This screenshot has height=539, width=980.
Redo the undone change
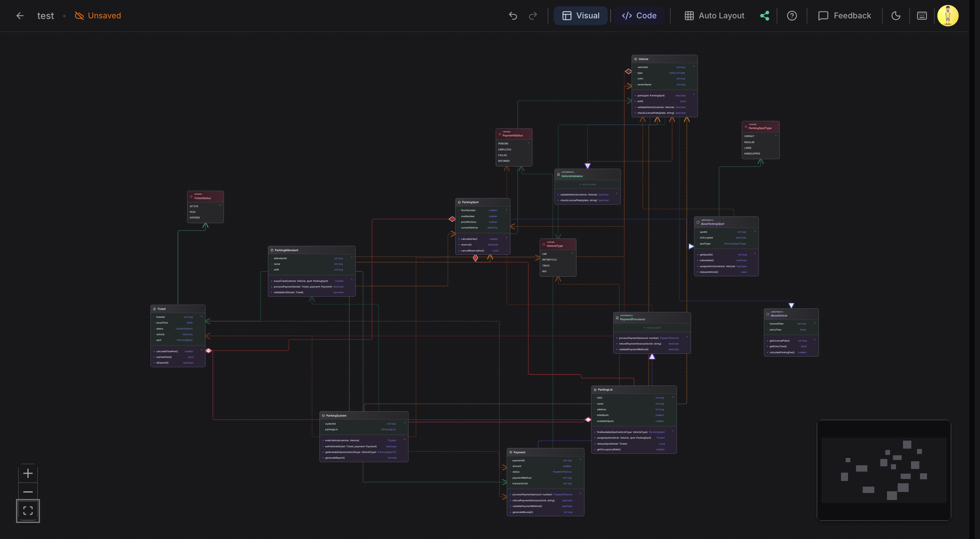[532, 16]
